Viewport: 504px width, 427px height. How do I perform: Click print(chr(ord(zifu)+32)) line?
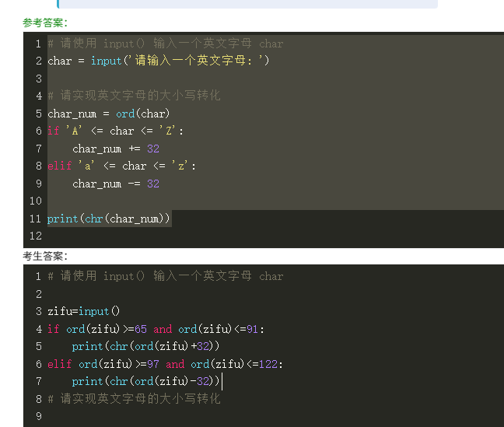click(x=145, y=346)
